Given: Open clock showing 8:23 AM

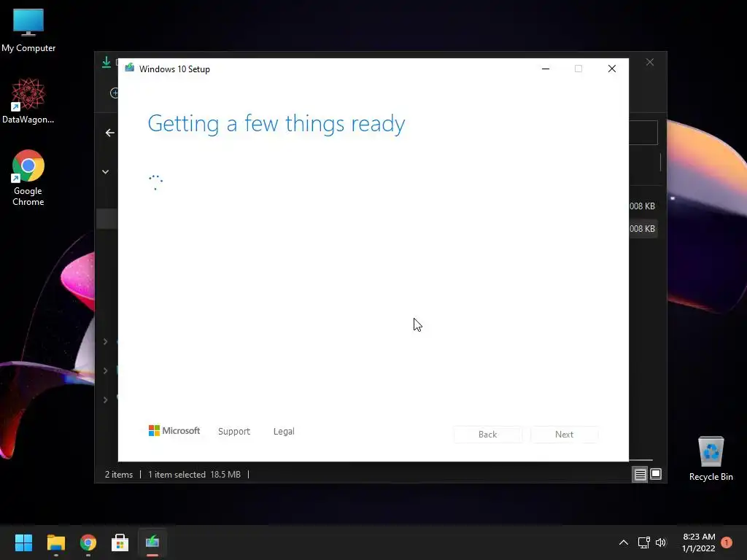Looking at the screenshot, I should [x=699, y=542].
